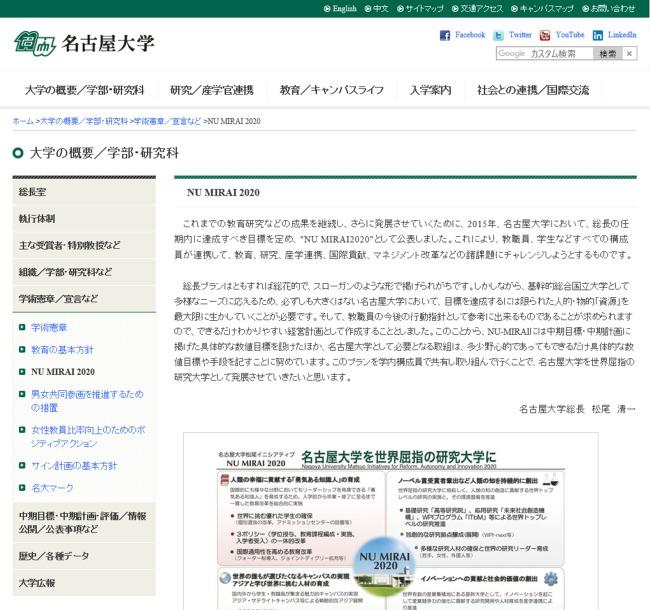Open 大学の概要／学部・研究科 menu
Screen dimensions: 650x610
pyautogui.click(x=85, y=90)
